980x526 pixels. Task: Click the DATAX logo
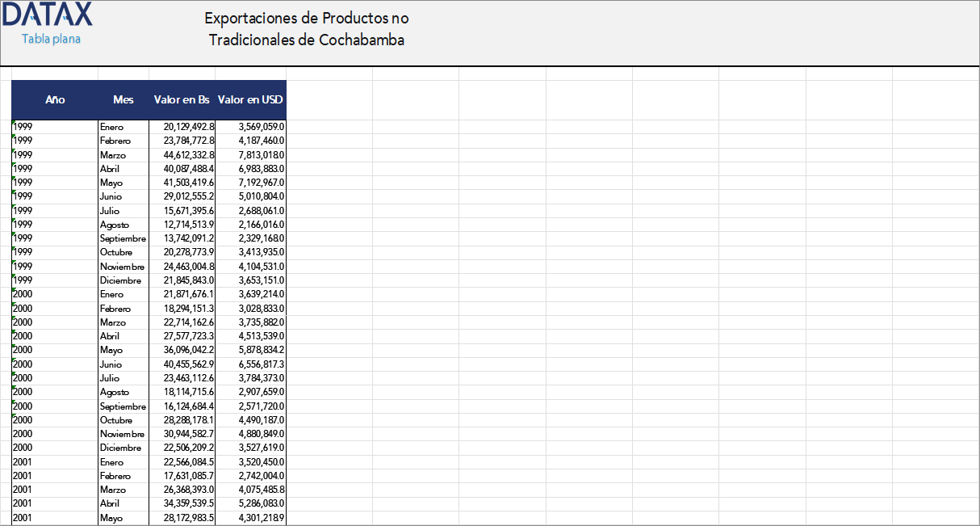pos(47,15)
